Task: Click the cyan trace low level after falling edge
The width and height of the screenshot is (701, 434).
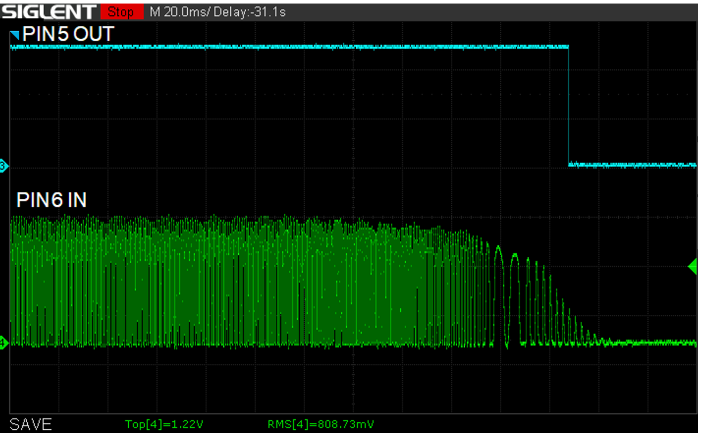Action: (x=632, y=165)
